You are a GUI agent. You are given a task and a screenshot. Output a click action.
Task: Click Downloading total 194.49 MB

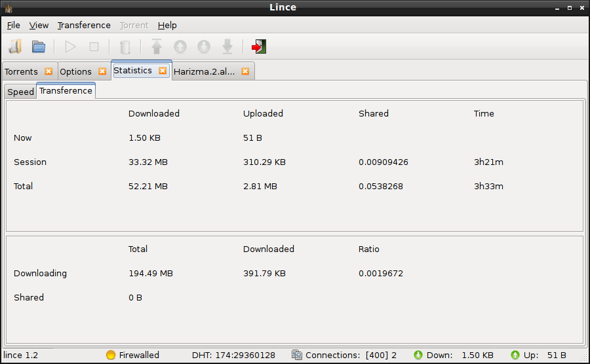(x=151, y=273)
